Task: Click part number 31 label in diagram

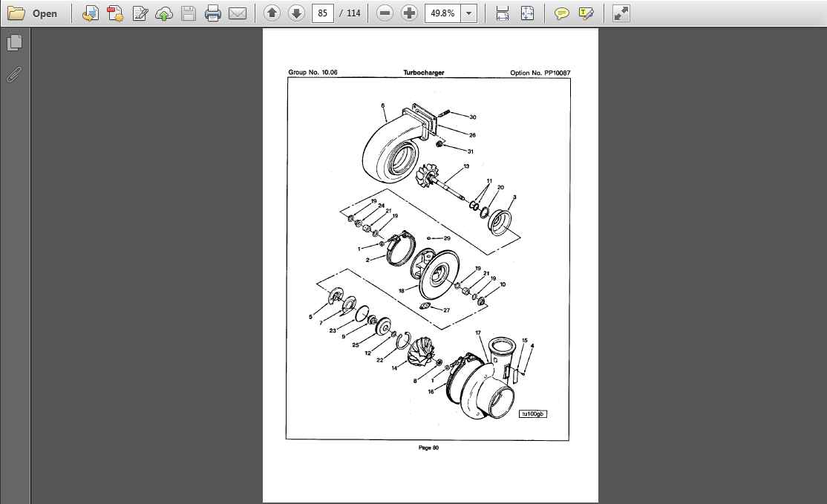Action: [x=471, y=151]
